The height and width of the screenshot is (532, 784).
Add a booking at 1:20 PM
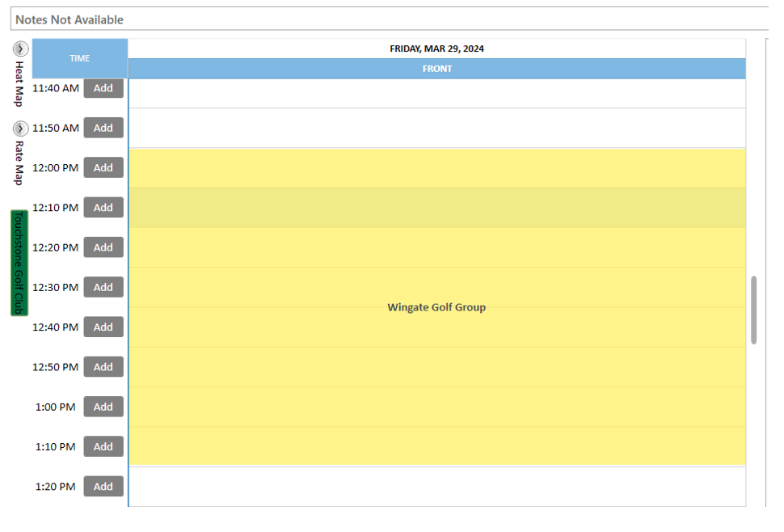click(103, 487)
